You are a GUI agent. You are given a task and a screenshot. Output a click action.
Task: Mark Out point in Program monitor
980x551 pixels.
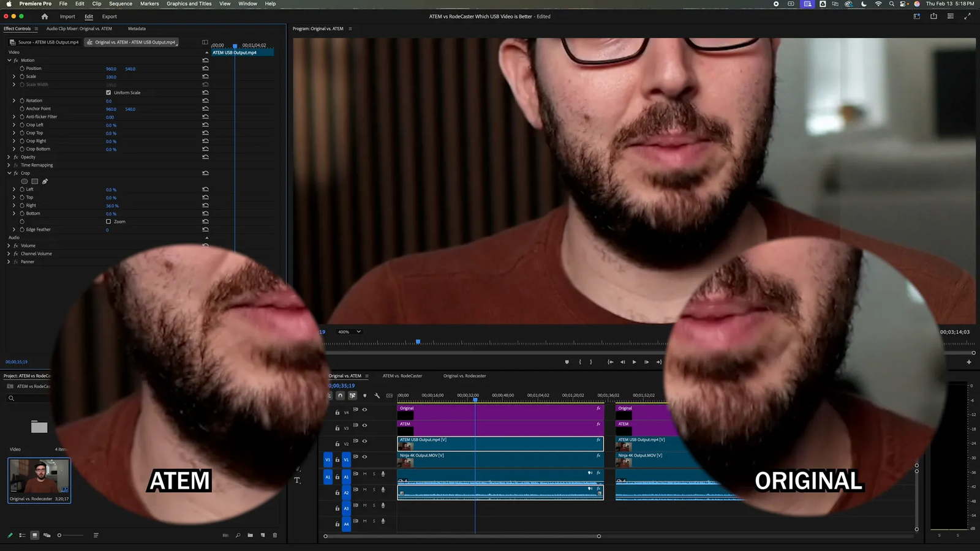(x=591, y=362)
